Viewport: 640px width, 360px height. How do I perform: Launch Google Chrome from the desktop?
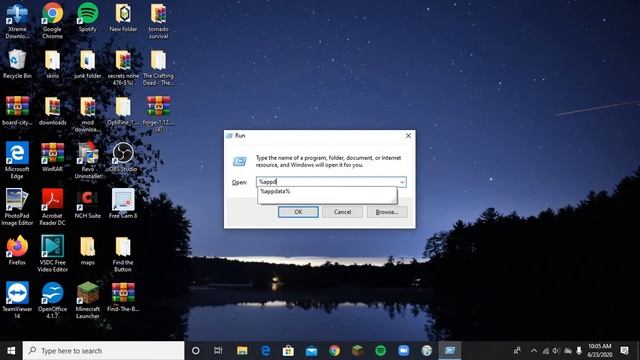(x=52, y=20)
